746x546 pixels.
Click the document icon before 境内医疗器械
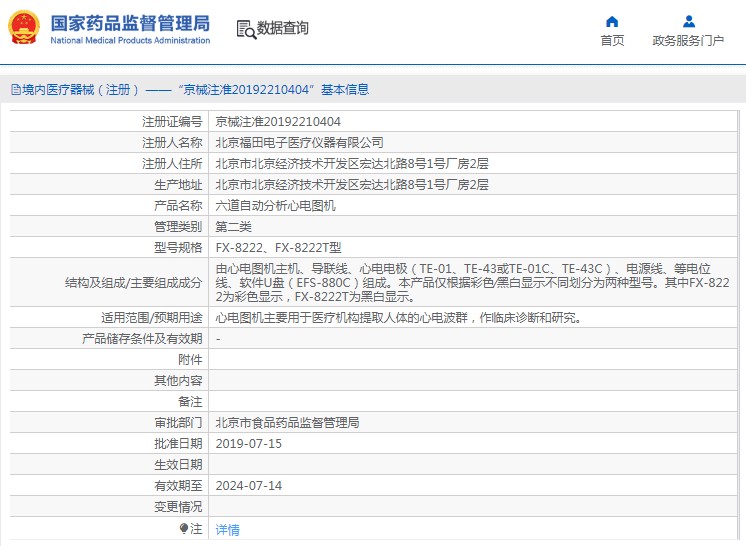point(15,90)
